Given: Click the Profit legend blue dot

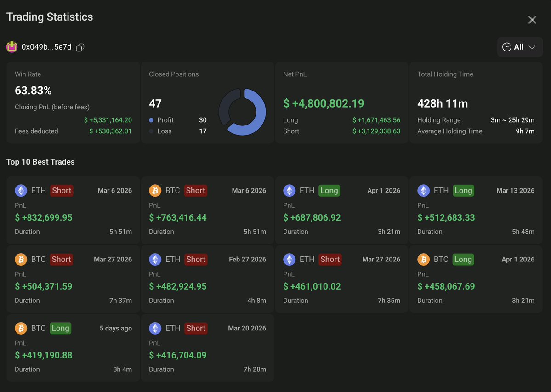Looking at the screenshot, I should [x=151, y=120].
